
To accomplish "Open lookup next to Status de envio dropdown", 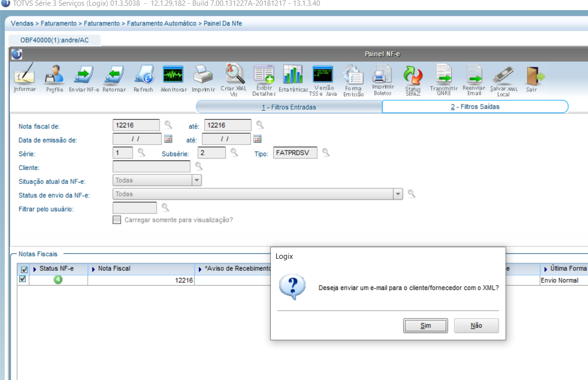I will pyautogui.click(x=411, y=194).
